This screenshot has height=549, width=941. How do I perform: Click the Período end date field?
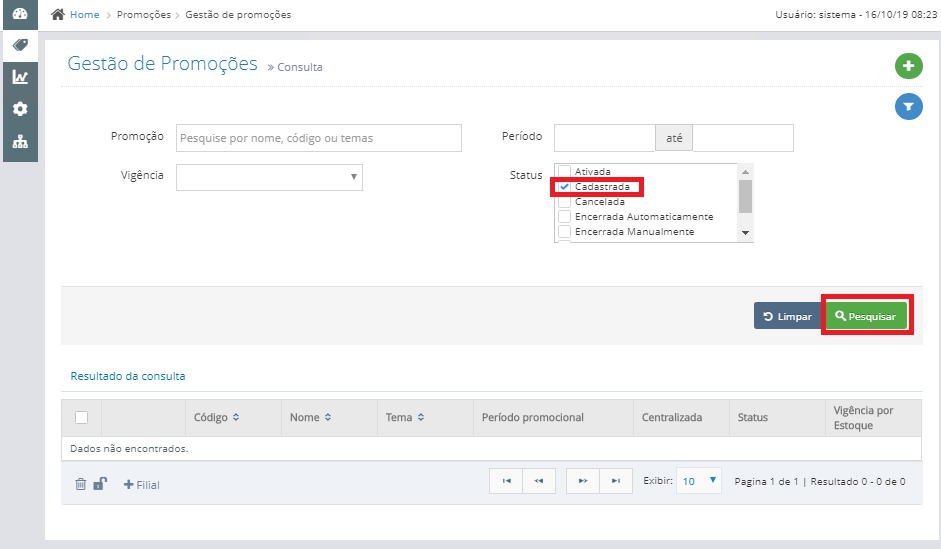pos(743,138)
